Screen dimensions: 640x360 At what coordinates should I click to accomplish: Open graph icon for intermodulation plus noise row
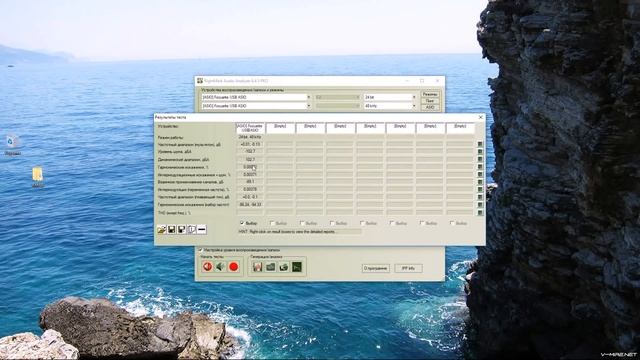(x=480, y=174)
